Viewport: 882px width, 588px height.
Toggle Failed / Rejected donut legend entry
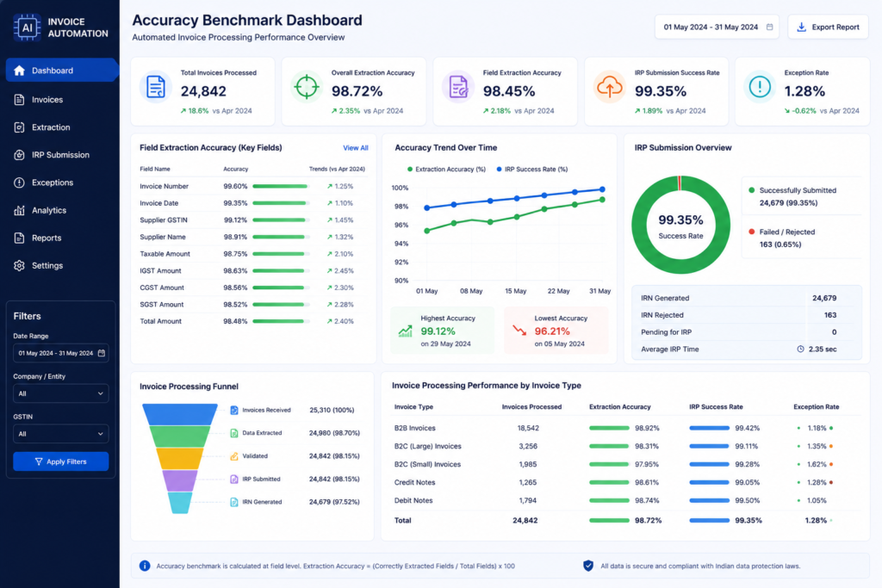782,238
